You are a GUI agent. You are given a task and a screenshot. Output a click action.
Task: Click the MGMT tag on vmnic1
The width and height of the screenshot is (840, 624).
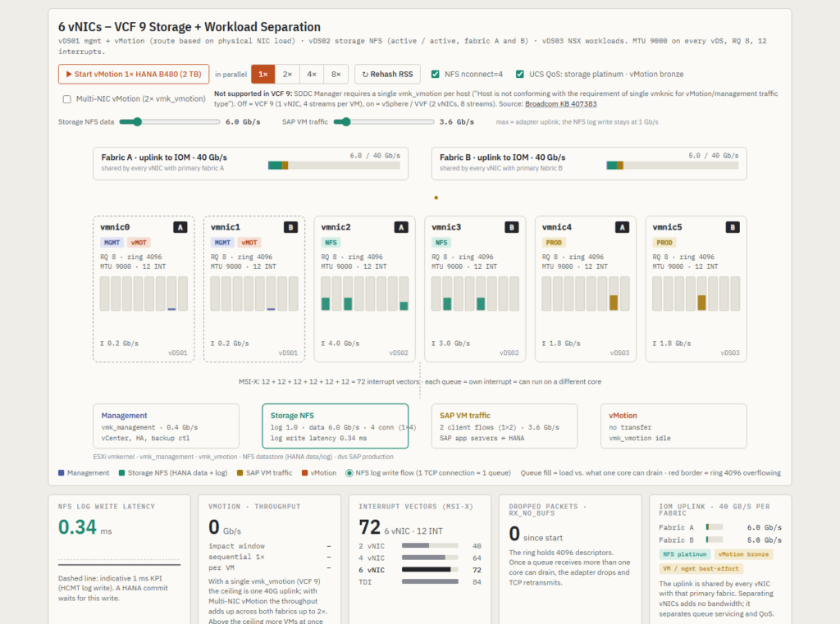pyautogui.click(x=222, y=243)
